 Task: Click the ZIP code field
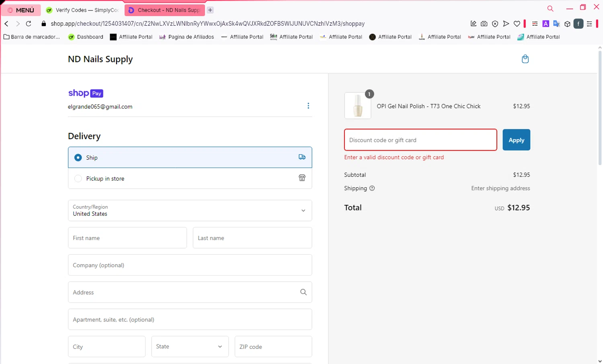click(273, 347)
